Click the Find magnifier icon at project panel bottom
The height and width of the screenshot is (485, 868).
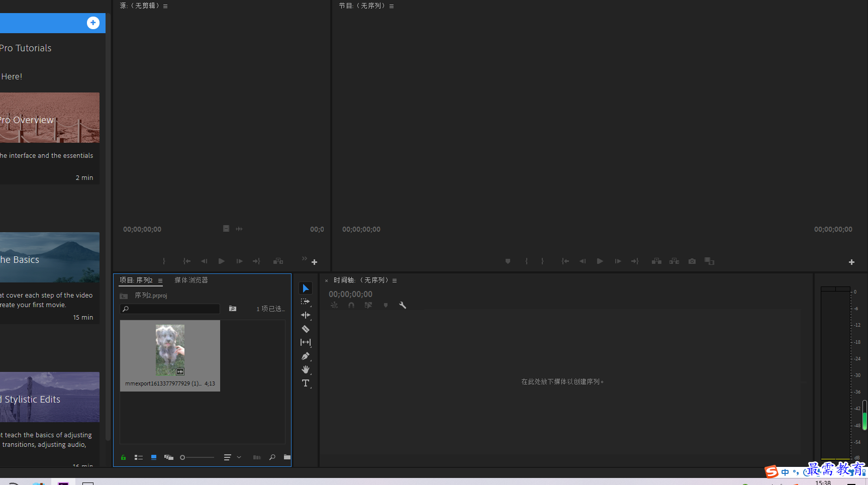tap(272, 457)
